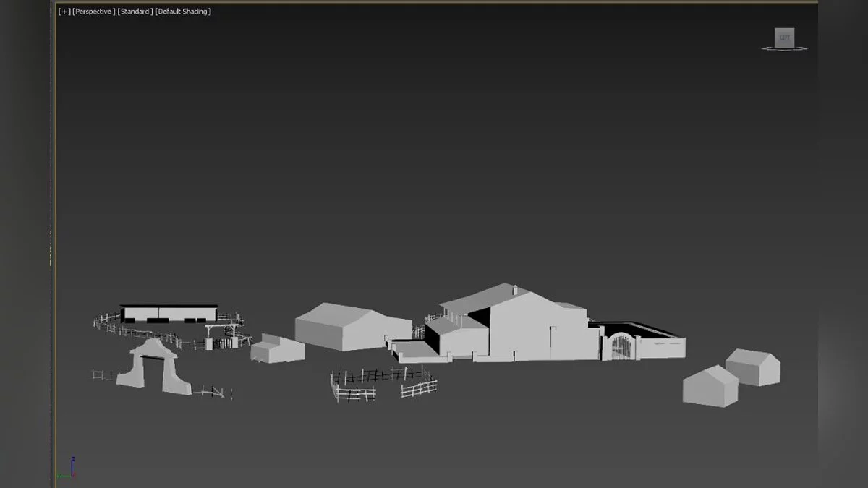Image resolution: width=868 pixels, height=488 pixels.
Task: Select the arched iron gate in courtyard wall
Action: (620, 346)
